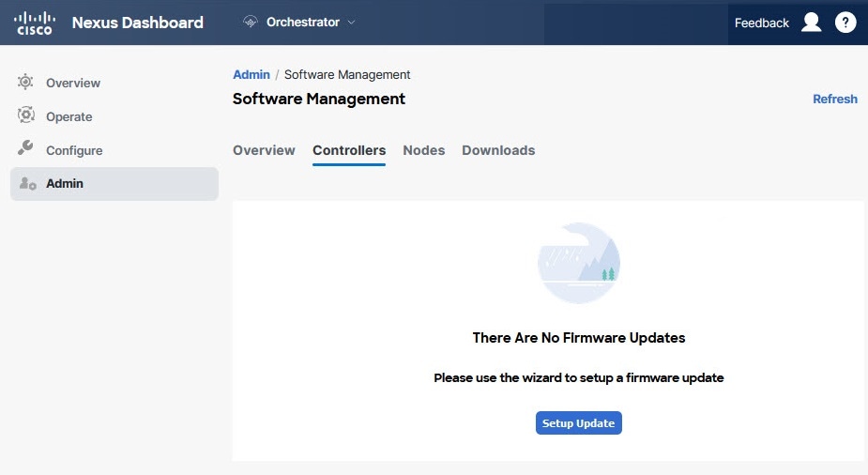Click the Cisco logo
This screenshot has height=475, width=868.
click(x=35, y=23)
